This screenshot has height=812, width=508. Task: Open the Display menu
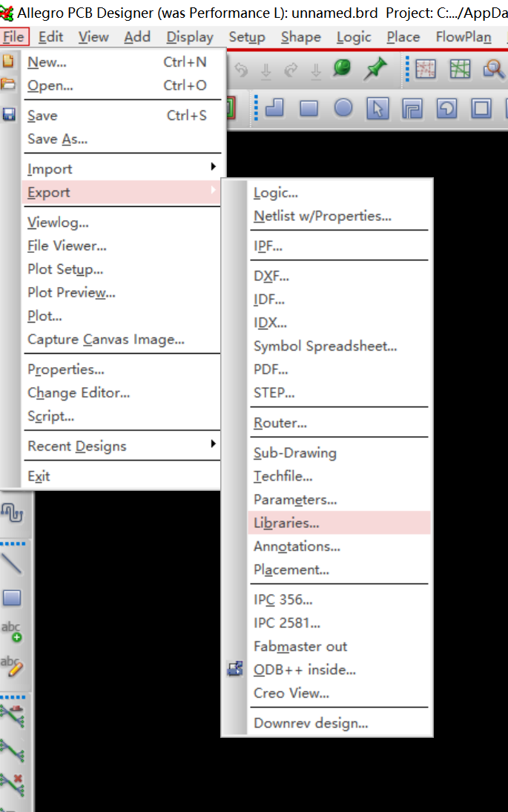[190, 37]
